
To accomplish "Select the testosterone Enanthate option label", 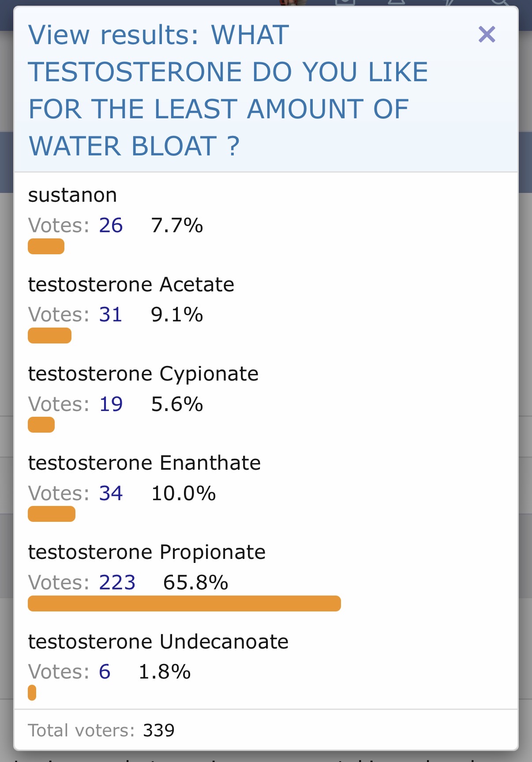I will click(x=144, y=463).
